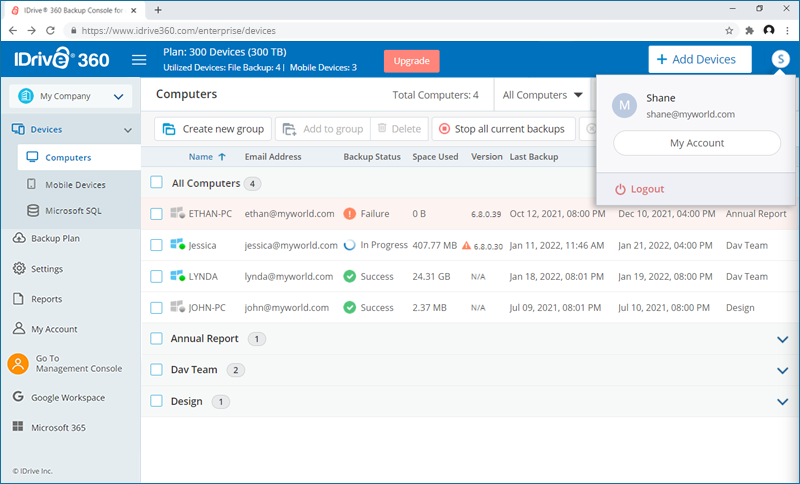The height and width of the screenshot is (484, 800).
Task: Click the sort arrow next to Name
Action: pos(222,157)
